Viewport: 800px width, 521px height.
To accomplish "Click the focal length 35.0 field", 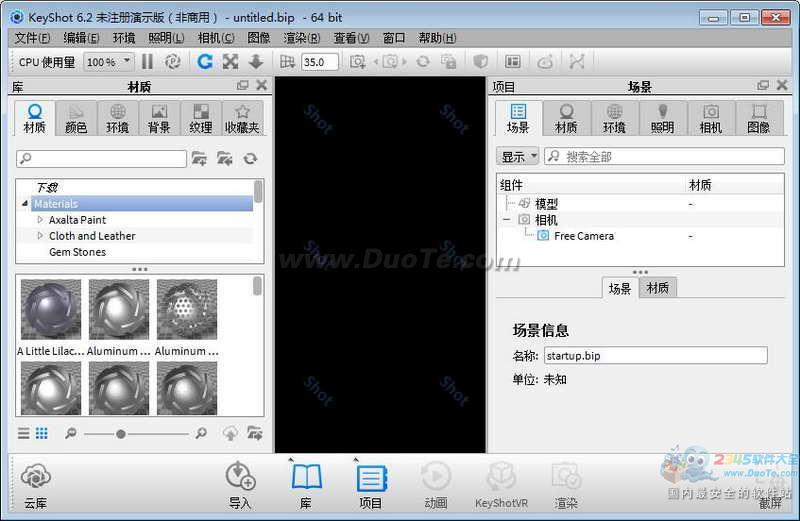I will [x=320, y=62].
